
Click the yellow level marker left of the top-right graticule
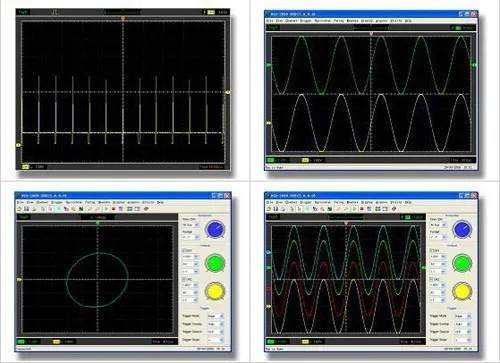[x=269, y=123]
